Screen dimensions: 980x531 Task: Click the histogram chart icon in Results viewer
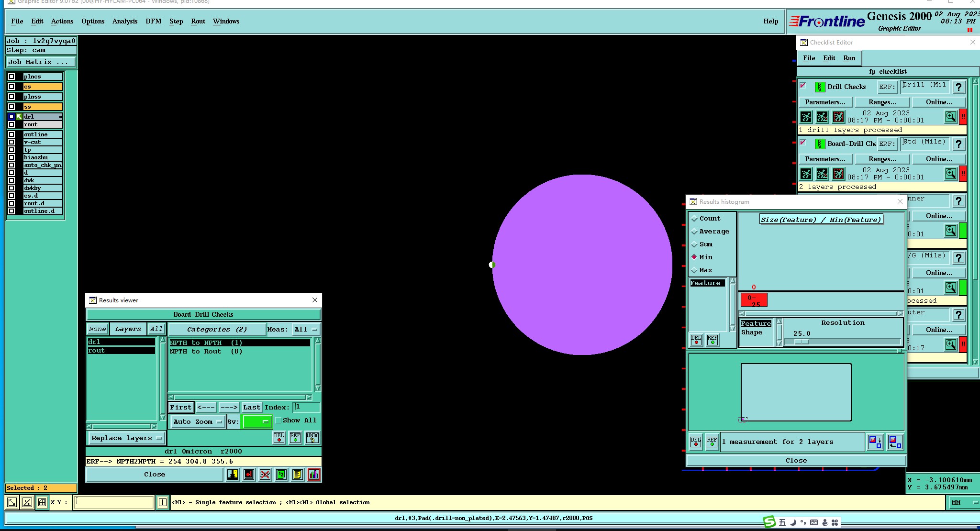[x=314, y=475]
